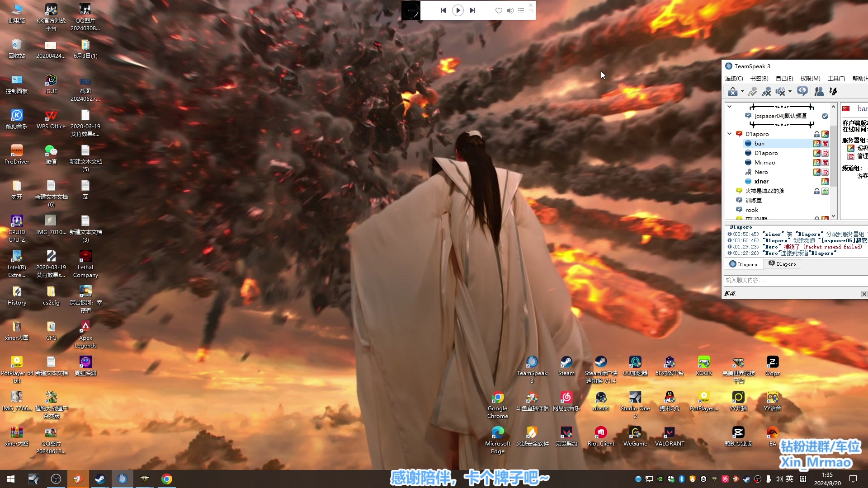Toggle TeamSpeak mute speakers toolbar icon
Image resolution: width=868 pixels, height=488 pixels.
(780, 92)
